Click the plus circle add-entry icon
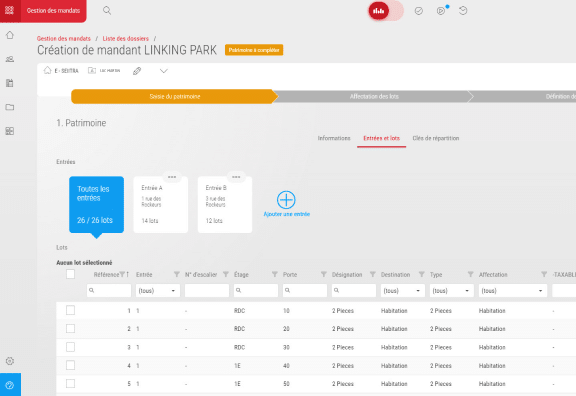The width and height of the screenshot is (576, 396). pyautogui.click(x=286, y=200)
